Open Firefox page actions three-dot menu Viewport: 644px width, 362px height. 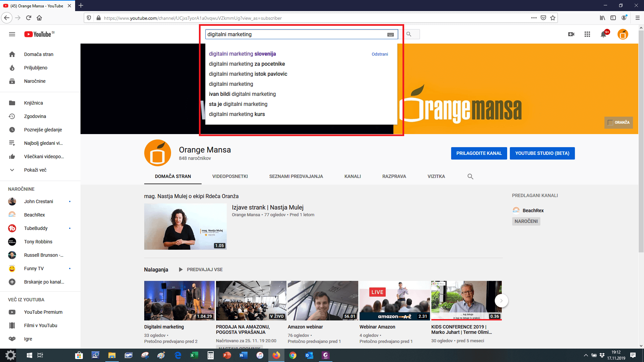(x=534, y=18)
